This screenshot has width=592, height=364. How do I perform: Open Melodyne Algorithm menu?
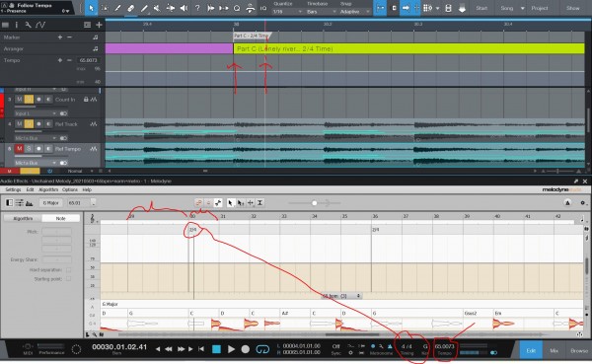point(48,190)
